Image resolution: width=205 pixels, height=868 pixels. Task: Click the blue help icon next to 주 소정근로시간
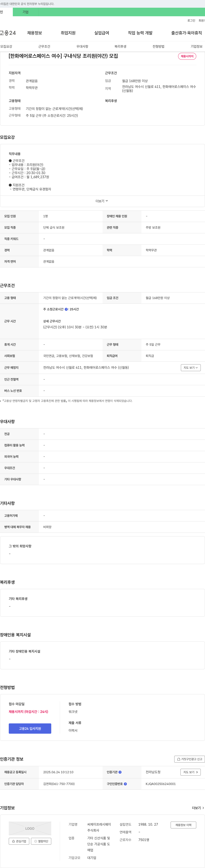pyautogui.click(x=66, y=309)
